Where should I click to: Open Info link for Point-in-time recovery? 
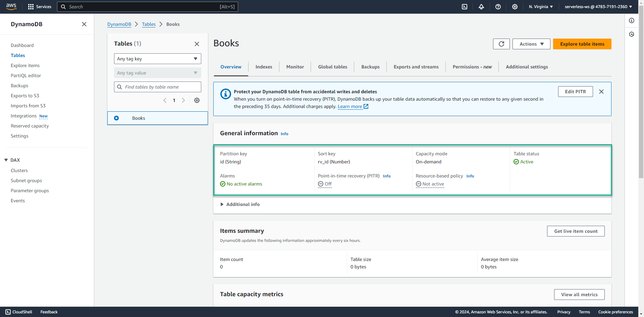[x=387, y=176]
